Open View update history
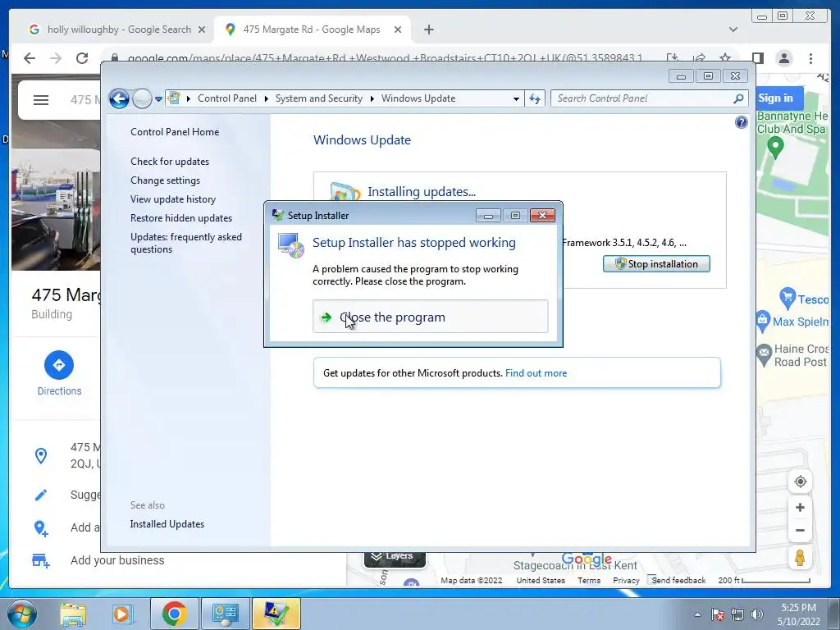840x630 pixels. tap(173, 199)
